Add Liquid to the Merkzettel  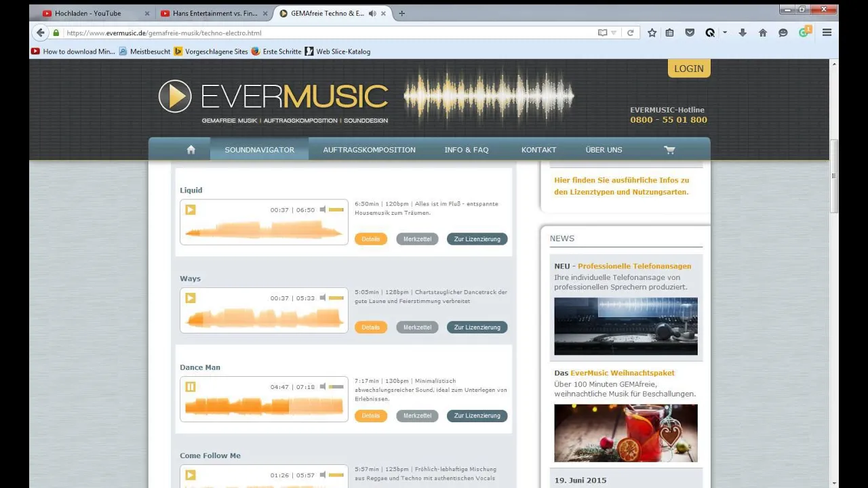pos(417,239)
